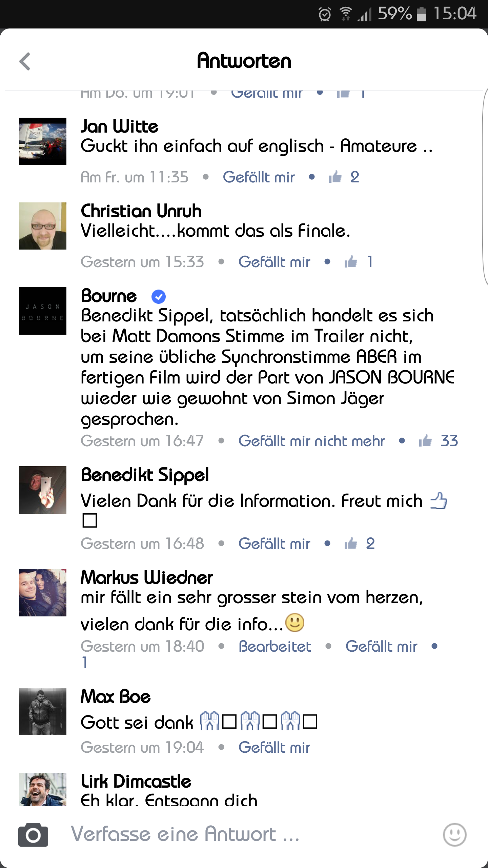The width and height of the screenshot is (488, 868).
Task: Tap the blue verified badge beside Bourne
Action: pyautogui.click(x=158, y=297)
